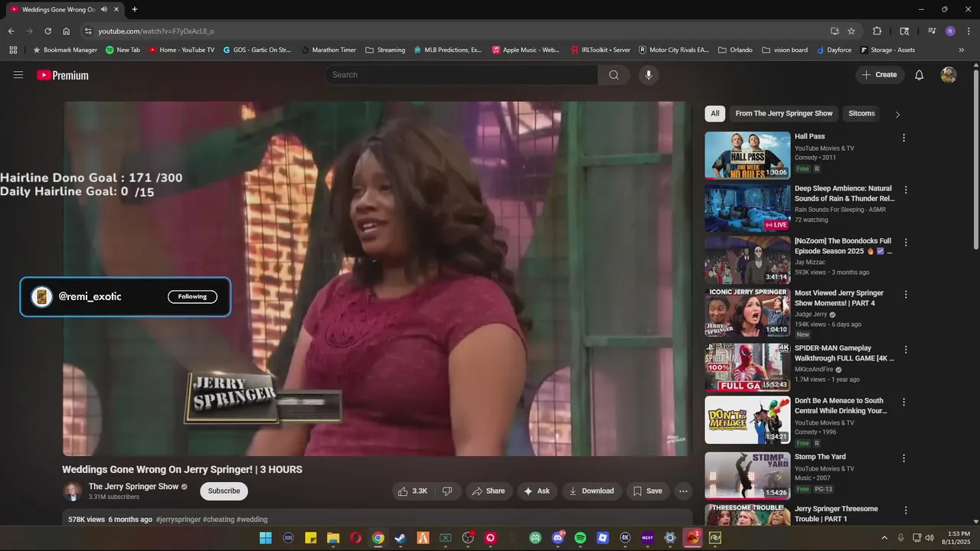
Task: Install app icon in address bar
Action: [835, 31]
